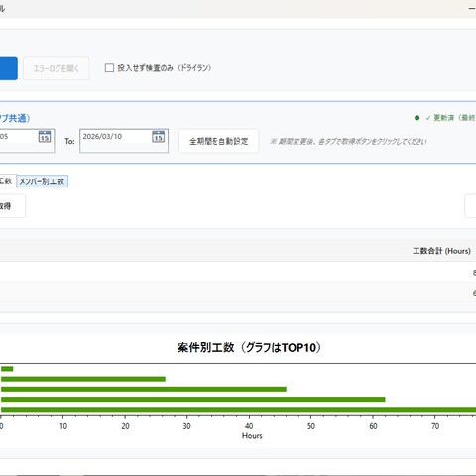Open the From date calendar picker
The height and width of the screenshot is (476, 476).
click(45, 137)
